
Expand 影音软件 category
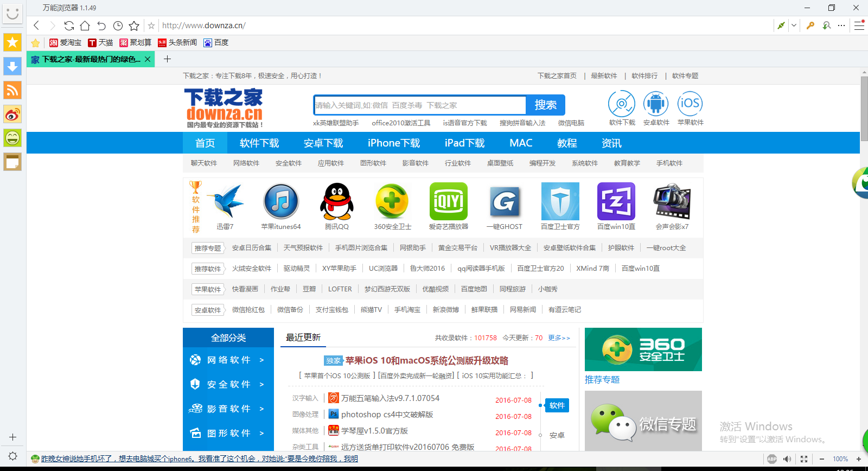(228, 409)
